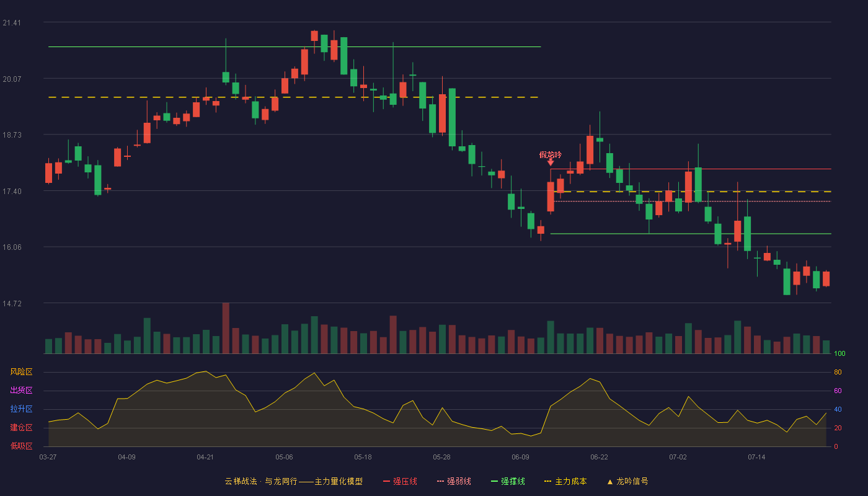Screen dimensions: 868x496
Task: Click the 05-18 date label
Action: point(363,457)
